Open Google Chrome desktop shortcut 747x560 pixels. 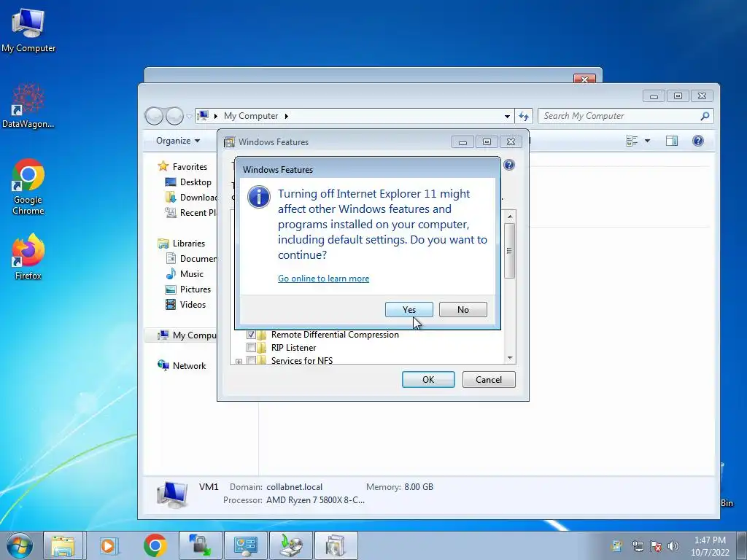(x=28, y=187)
